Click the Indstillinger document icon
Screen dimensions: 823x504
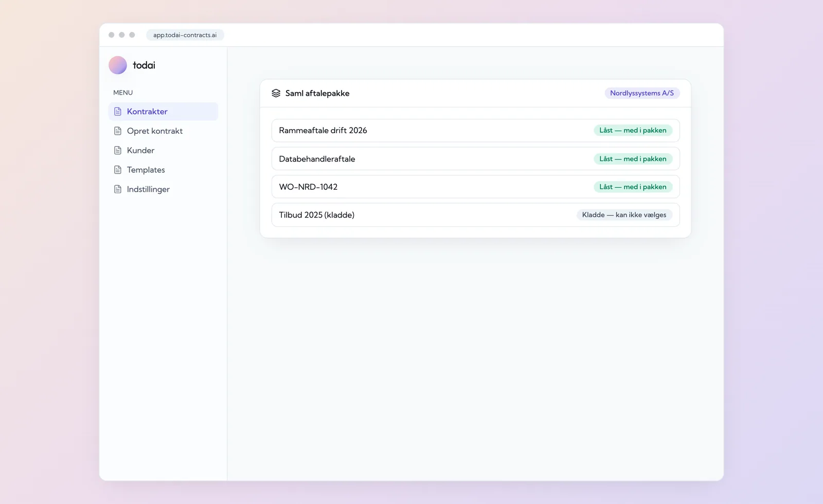(x=118, y=189)
